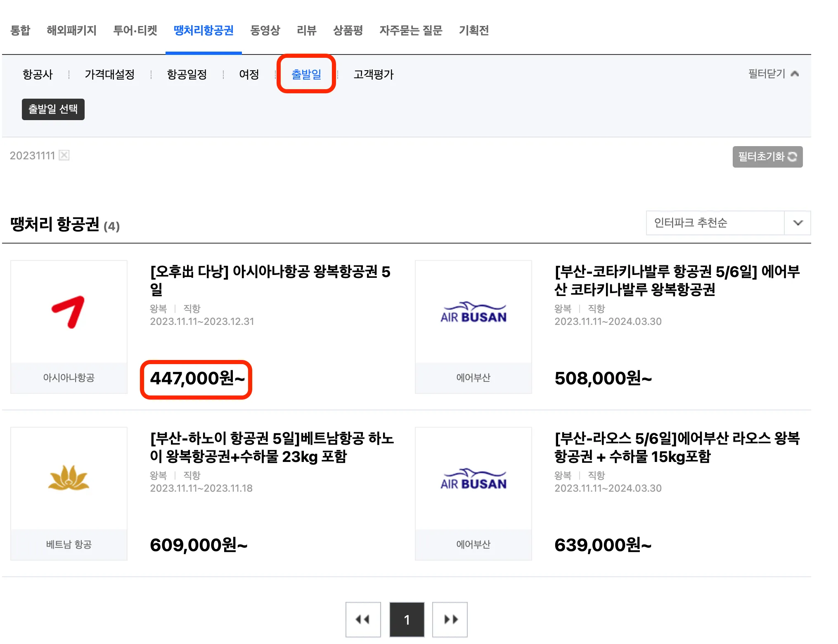This screenshot has height=644, width=838.
Task: Click the 508,000원~ price
Action: 603,379
